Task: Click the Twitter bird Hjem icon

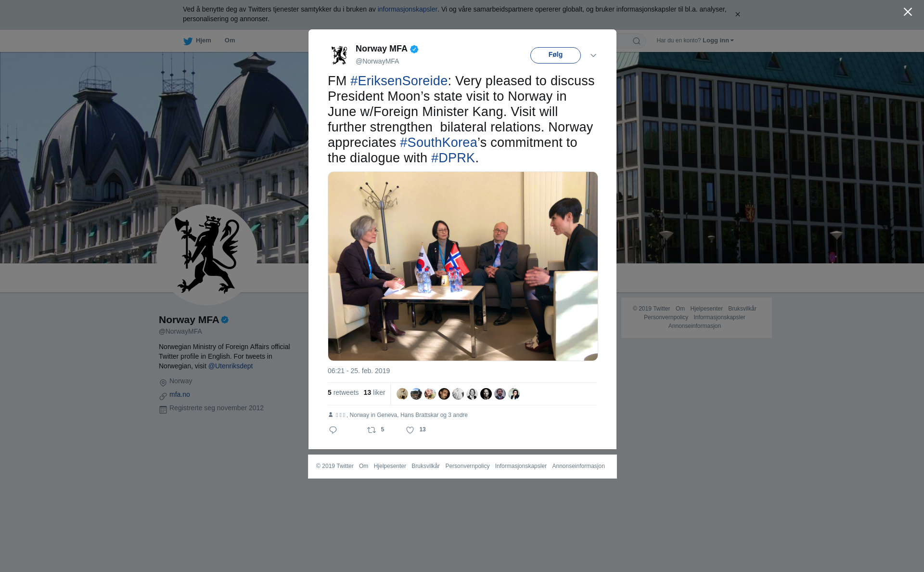Action: coord(188,41)
